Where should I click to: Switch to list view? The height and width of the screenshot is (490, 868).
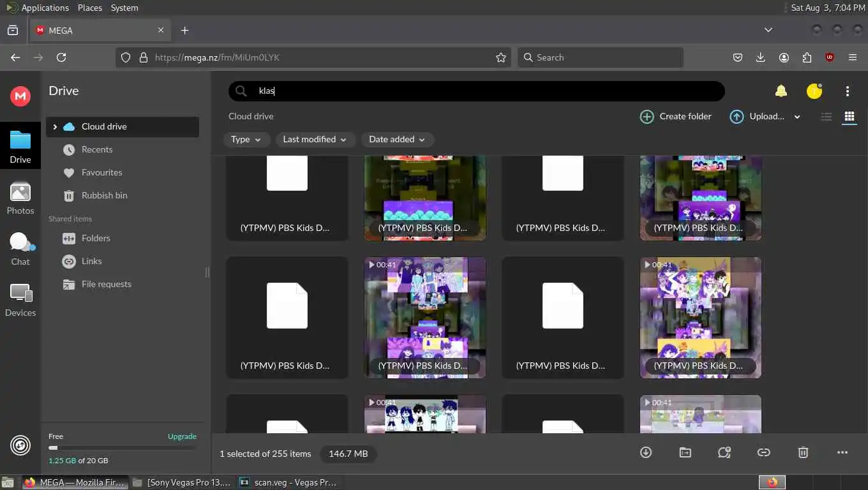[827, 117]
